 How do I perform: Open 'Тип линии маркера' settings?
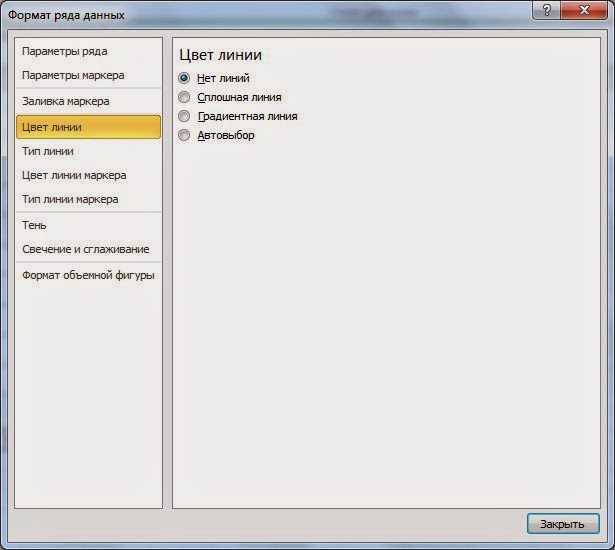(89, 199)
